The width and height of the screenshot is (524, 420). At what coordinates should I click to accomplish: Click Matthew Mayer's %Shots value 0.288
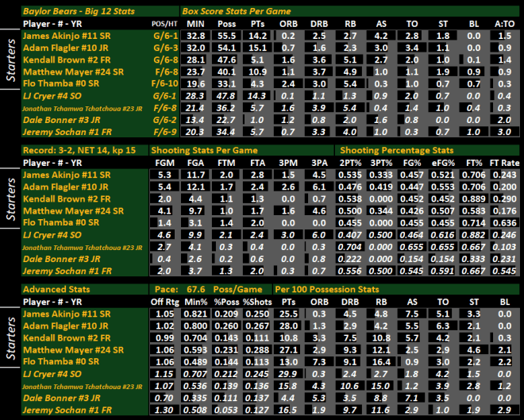click(x=257, y=350)
